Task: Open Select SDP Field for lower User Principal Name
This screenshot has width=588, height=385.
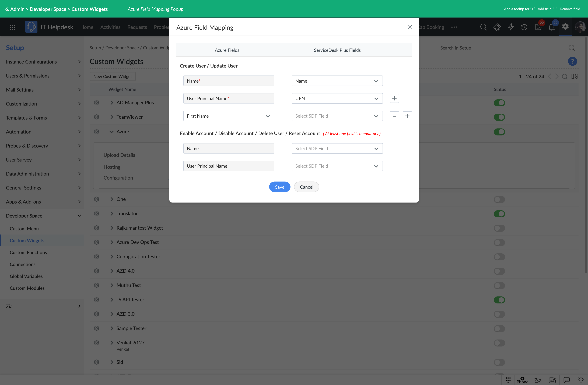Action: tap(337, 166)
